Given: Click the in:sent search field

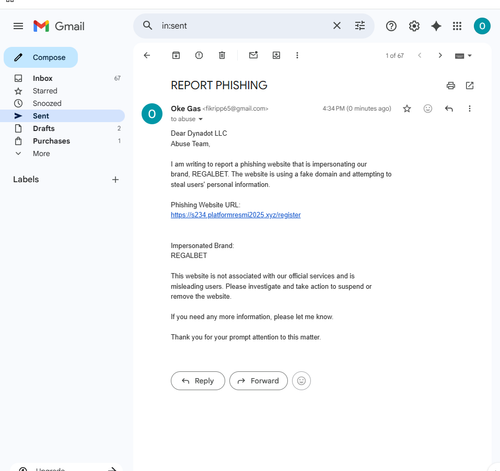Looking at the screenshot, I should 243,26.
